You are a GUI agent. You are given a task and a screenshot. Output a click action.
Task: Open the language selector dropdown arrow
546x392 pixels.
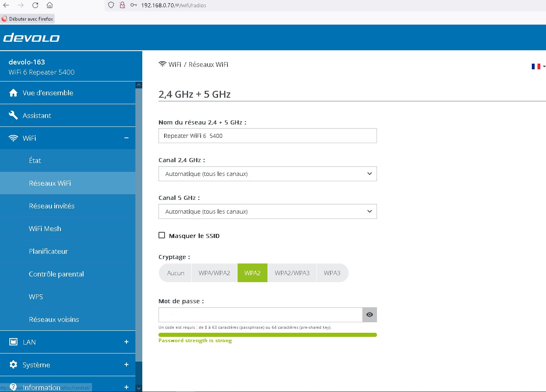pyautogui.click(x=544, y=66)
